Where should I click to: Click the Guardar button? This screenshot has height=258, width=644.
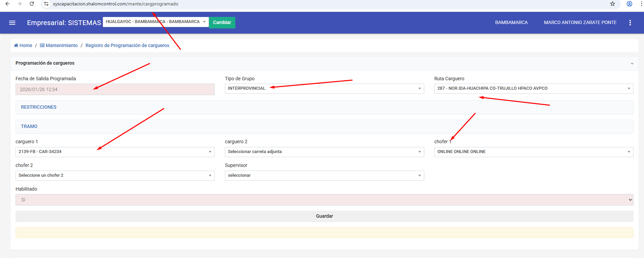click(x=324, y=216)
